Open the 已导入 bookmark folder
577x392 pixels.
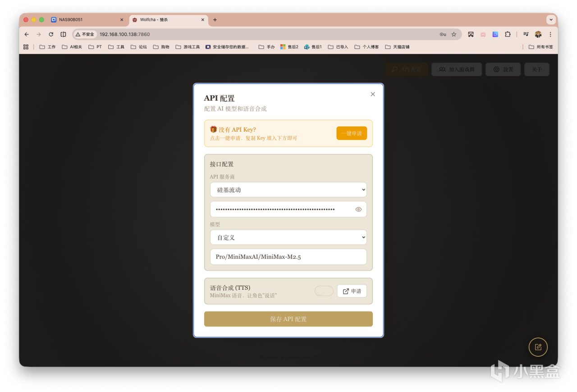(x=338, y=47)
